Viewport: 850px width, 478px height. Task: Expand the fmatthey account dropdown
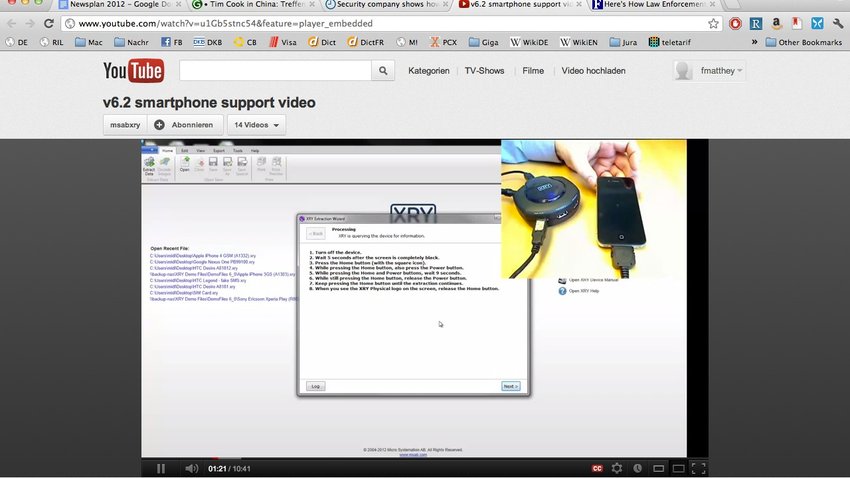click(722, 71)
